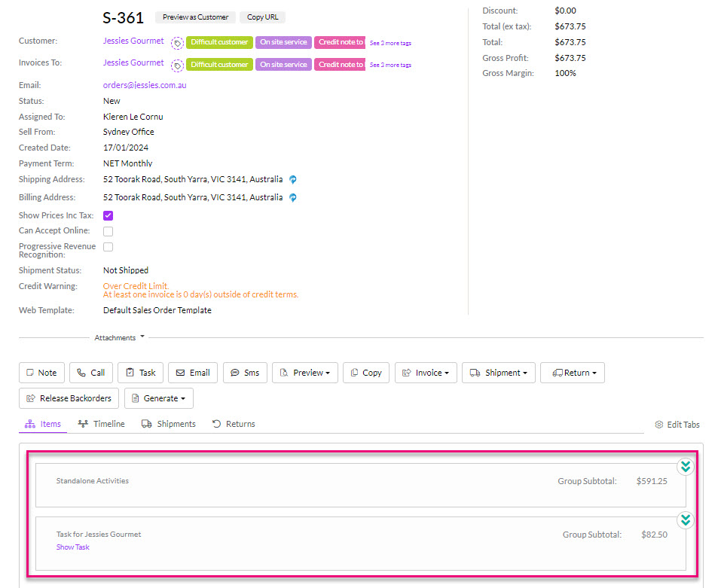721x588 pixels.
Task: Expand the Standalone Activities group chevron
Action: 685,467
